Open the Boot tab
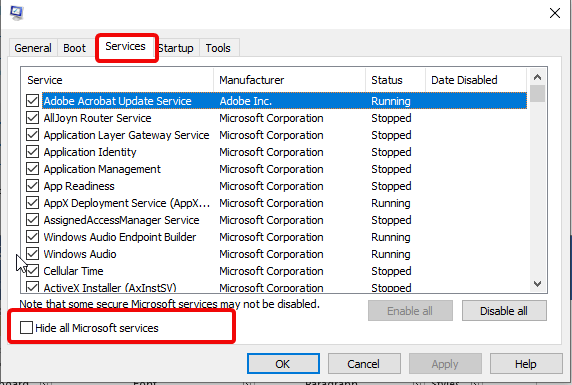 pos(74,48)
